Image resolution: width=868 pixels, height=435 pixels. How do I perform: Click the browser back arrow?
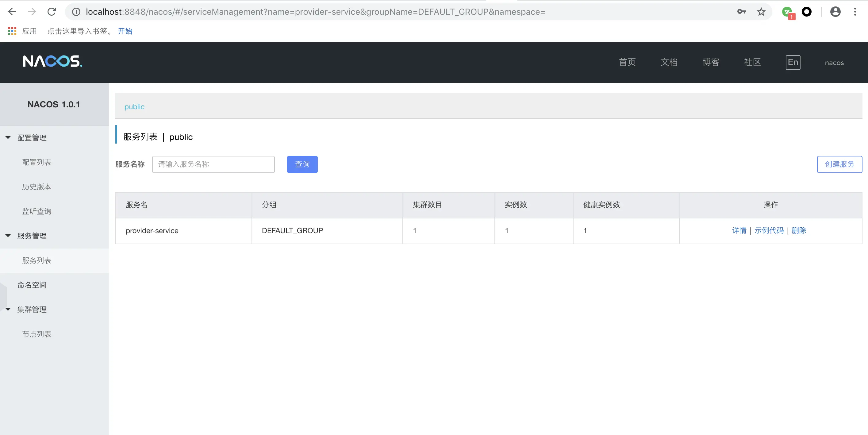[12, 12]
